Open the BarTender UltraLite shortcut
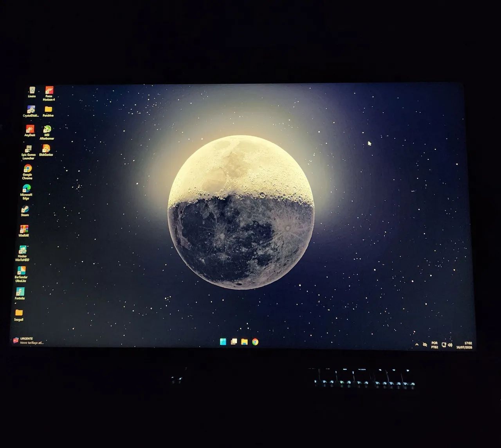This screenshot has width=501, height=448. 21,275
